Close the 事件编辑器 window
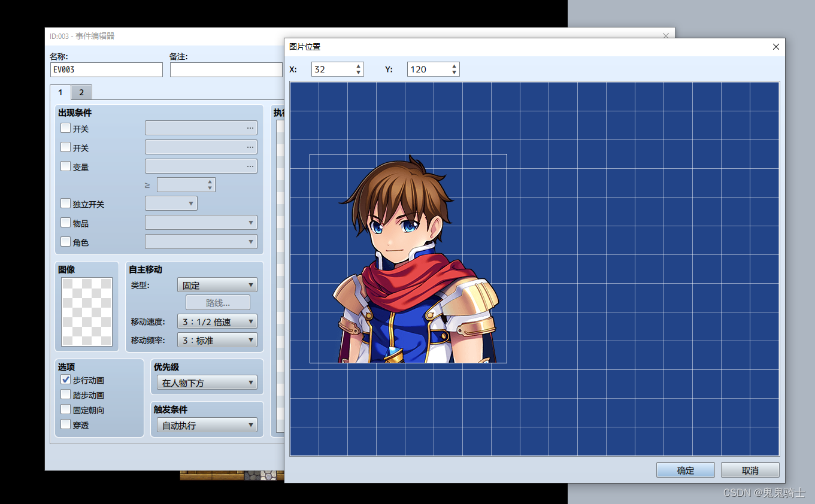 666,36
